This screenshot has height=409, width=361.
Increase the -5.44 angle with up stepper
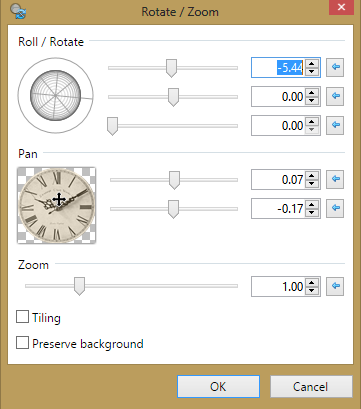(312, 63)
